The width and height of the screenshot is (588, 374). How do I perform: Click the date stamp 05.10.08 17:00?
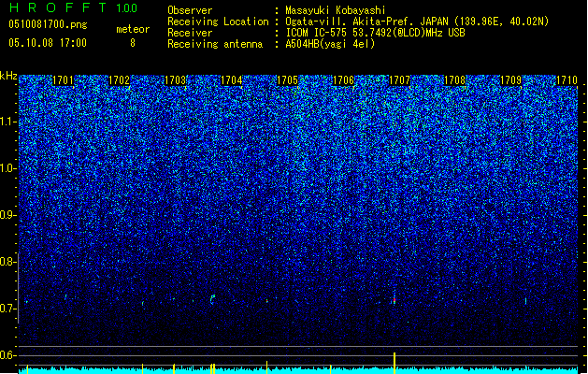click(48, 43)
